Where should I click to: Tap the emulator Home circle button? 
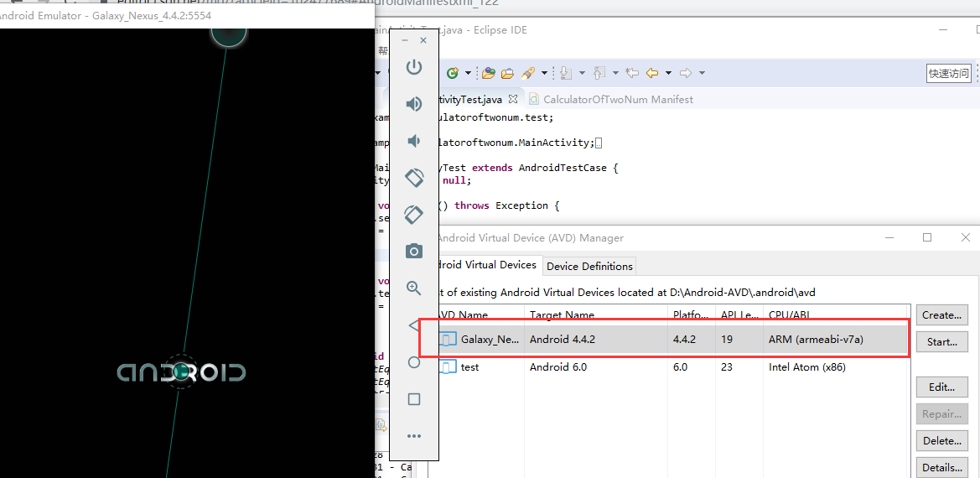pos(414,361)
